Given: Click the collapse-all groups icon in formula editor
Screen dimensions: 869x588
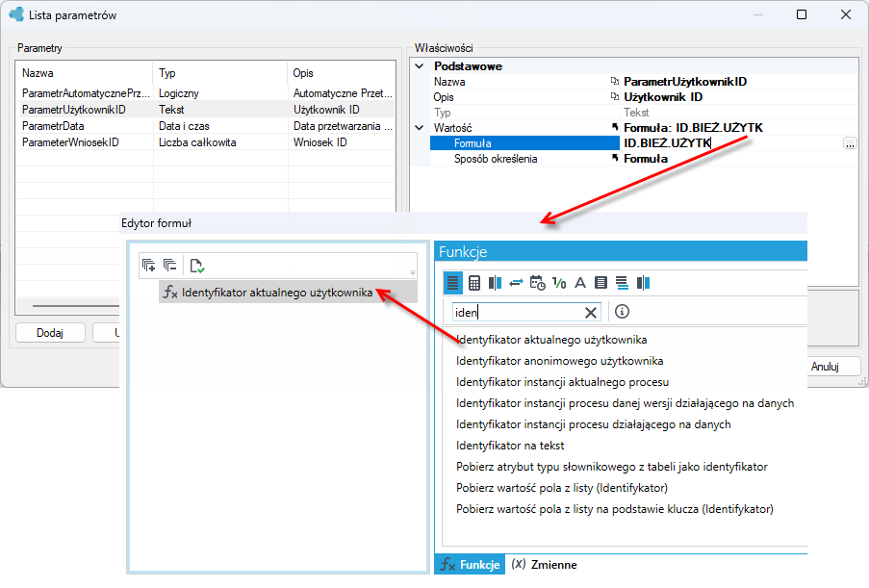Looking at the screenshot, I should (170, 266).
